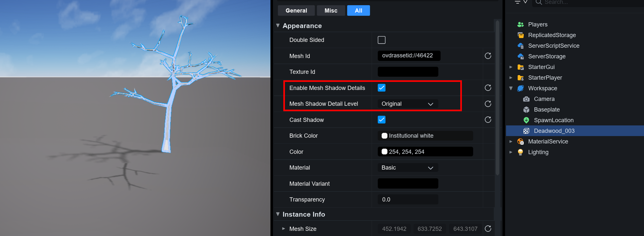Screen dimensions: 644x236
Task: Click the Players service icon
Action: (x=520, y=25)
